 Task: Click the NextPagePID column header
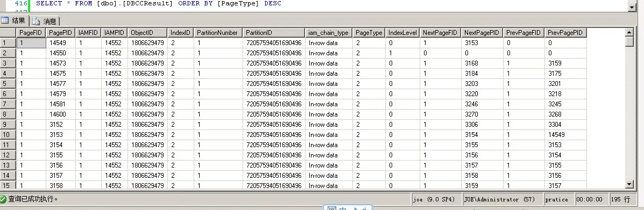coord(482,33)
